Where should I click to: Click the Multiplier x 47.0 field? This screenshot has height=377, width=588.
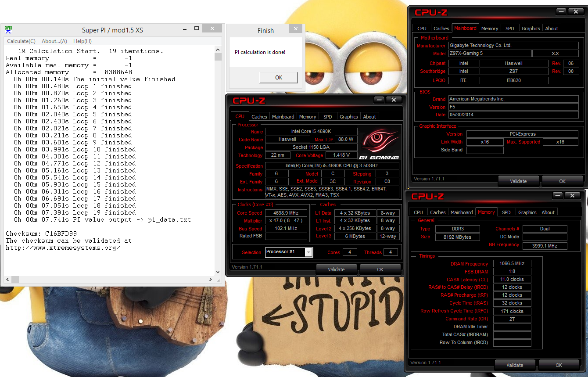point(286,221)
